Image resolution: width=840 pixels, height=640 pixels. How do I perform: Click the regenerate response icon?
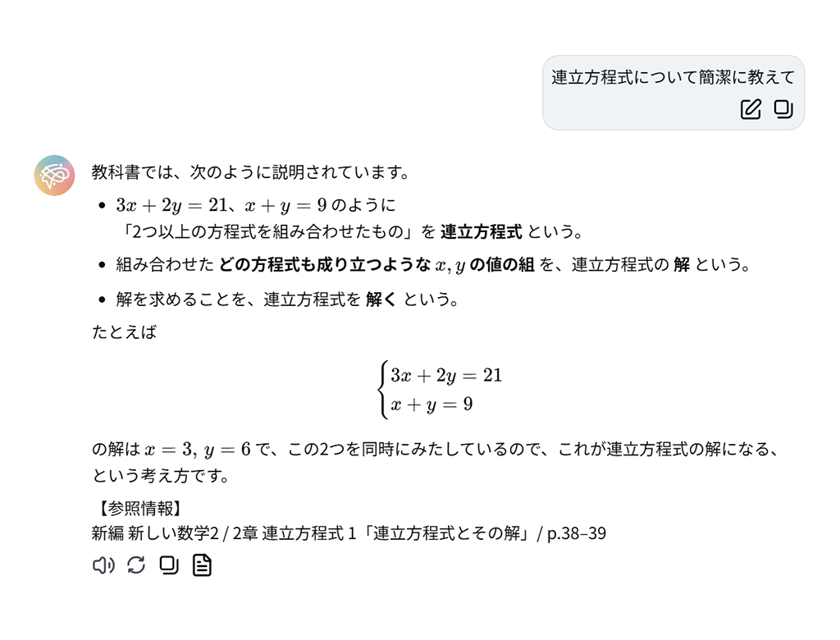click(x=135, y=565)
